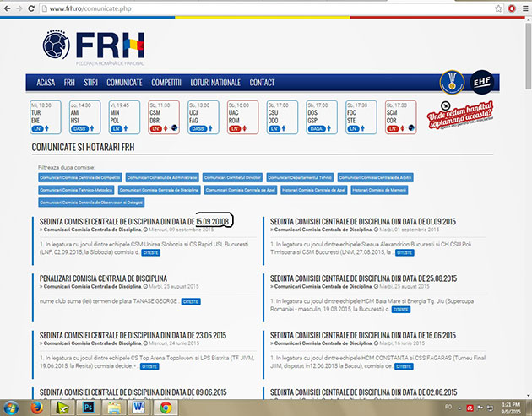Open the COMUNICATE menu item
Image resolution: width=532 pixels, height=416 pixels.
tap(124, 83)
